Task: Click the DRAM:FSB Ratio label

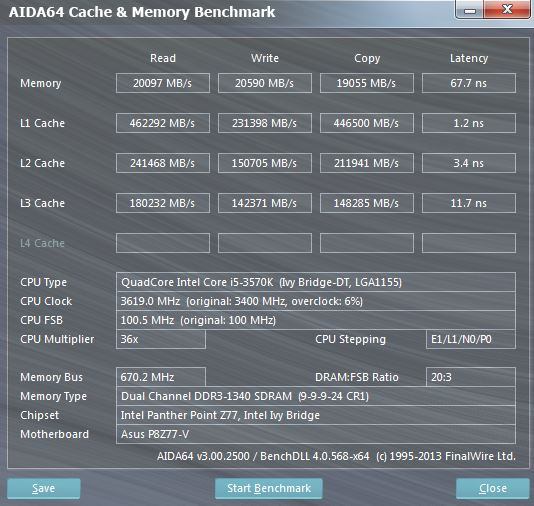Action: 357,377
